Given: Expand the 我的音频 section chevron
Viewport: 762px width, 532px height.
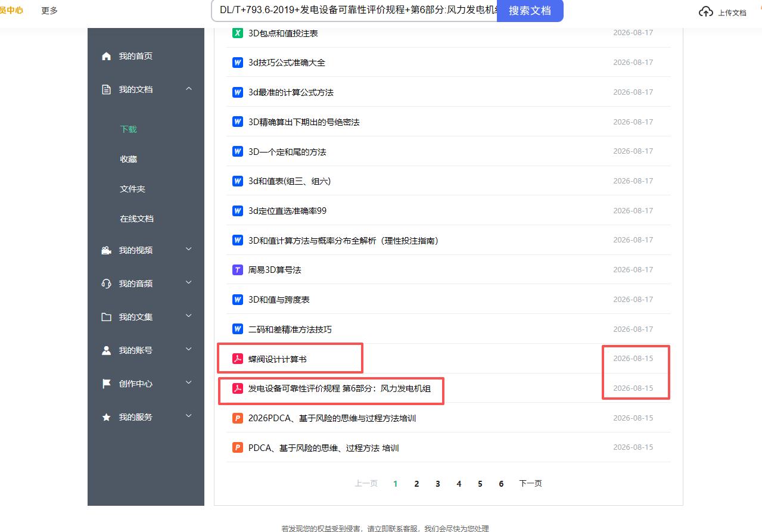Looking at the screenshot, I should (x=189, y=282).
